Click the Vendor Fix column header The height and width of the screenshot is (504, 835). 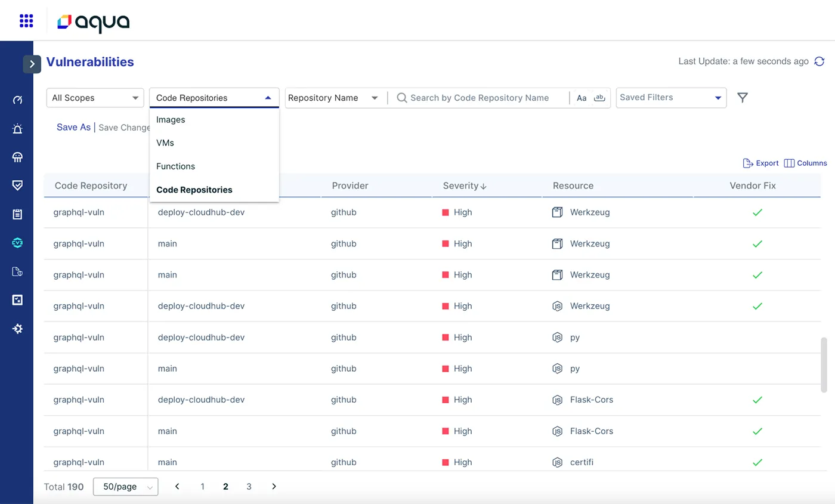[753, 185]
